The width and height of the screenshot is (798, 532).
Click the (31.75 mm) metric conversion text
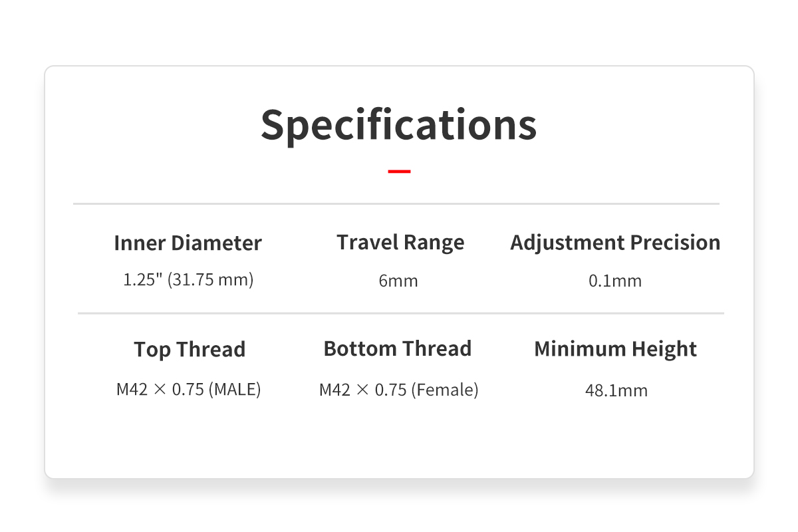[x=210, y=280]
